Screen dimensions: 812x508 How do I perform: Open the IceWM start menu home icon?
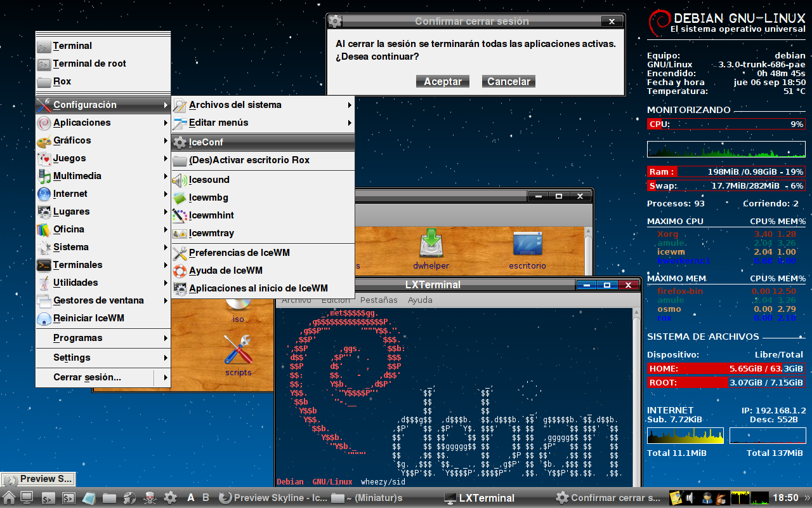tap(9, 498)
